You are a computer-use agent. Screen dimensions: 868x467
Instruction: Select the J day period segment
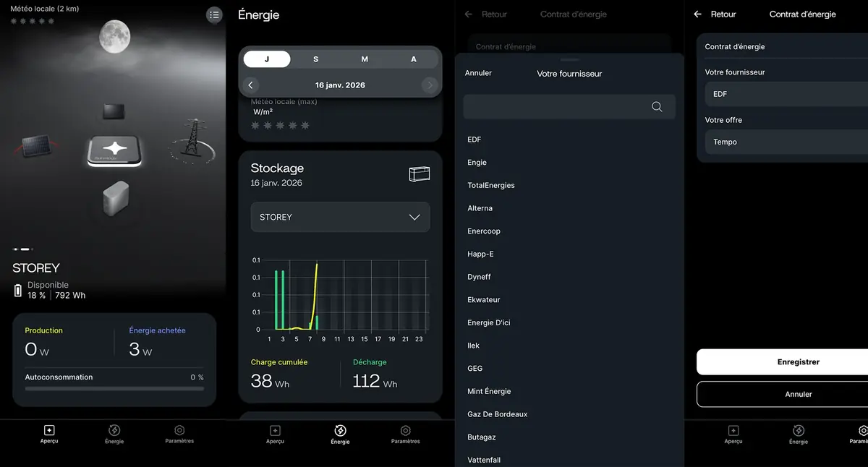[x=267, y=59]
